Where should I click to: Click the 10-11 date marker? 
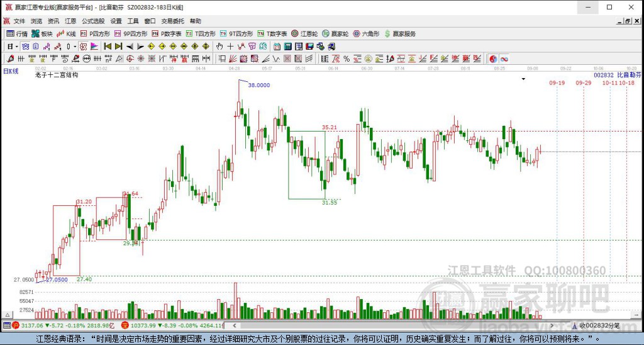point(610,82)
